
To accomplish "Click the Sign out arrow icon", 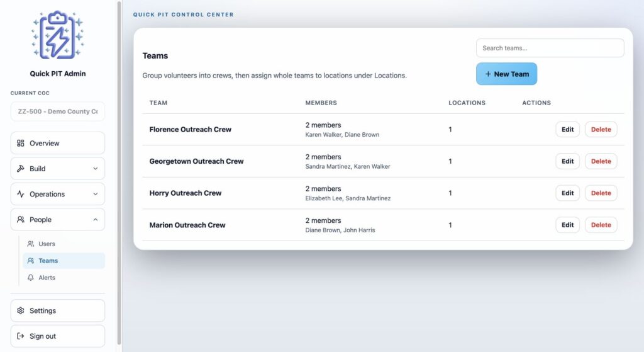I will (21, 336).
